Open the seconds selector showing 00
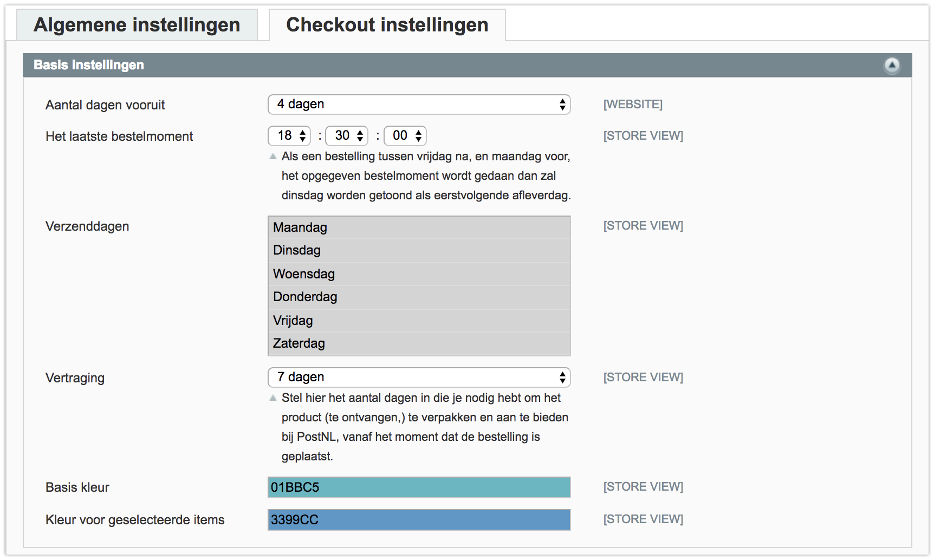This screenshot has width=934, height=560. (x=405, y=136)
